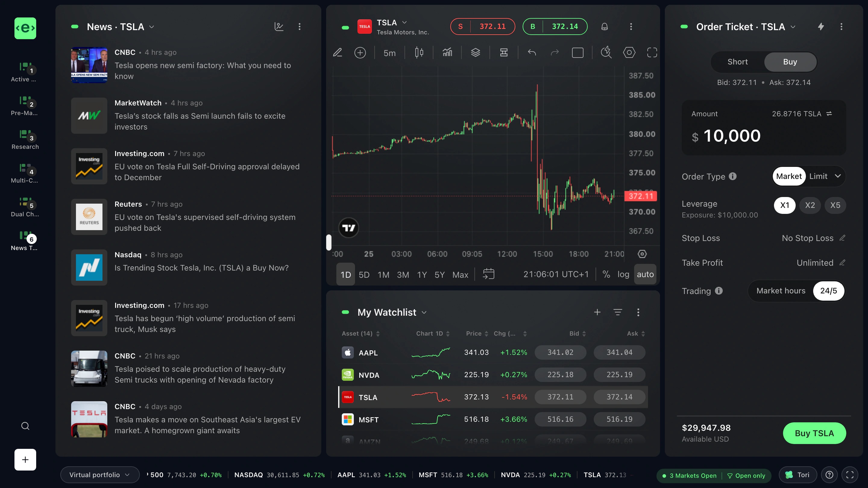The height and width of the screenshot is (488, 868).
Task: Open the candlestick chart type selector
Action: point(419,52)
